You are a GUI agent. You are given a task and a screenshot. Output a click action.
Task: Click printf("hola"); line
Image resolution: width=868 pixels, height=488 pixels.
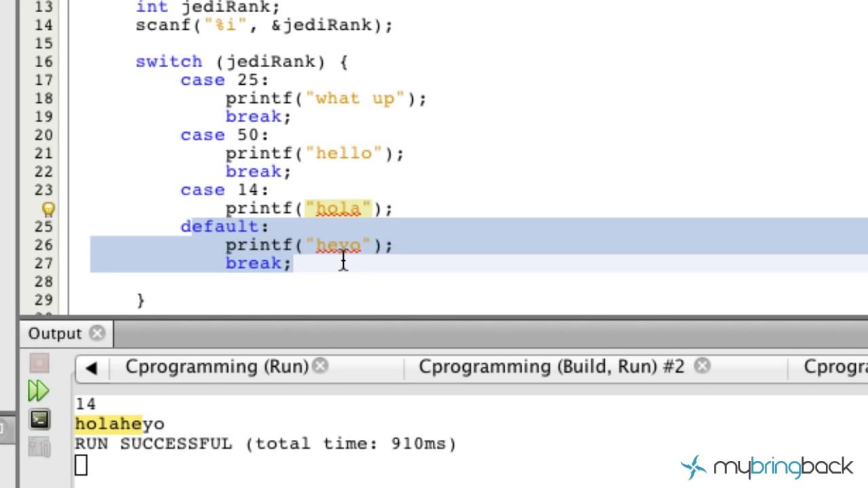pos(309,208)
